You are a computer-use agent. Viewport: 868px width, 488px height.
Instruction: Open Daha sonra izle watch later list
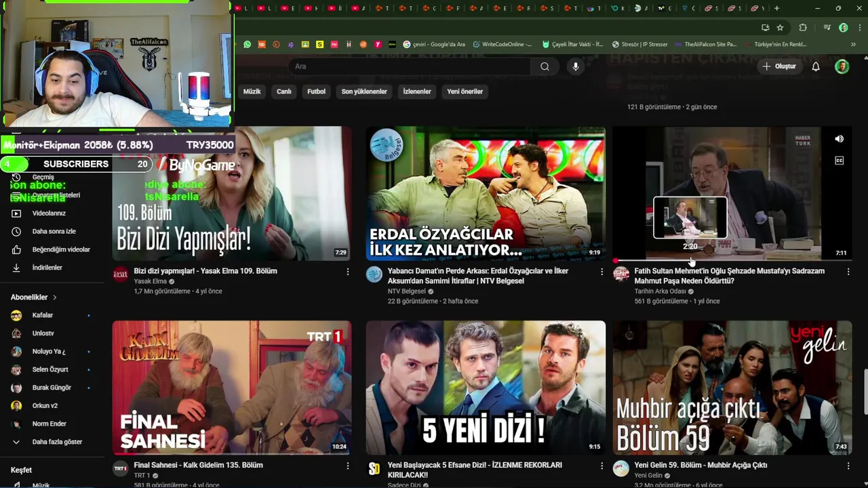54,231
